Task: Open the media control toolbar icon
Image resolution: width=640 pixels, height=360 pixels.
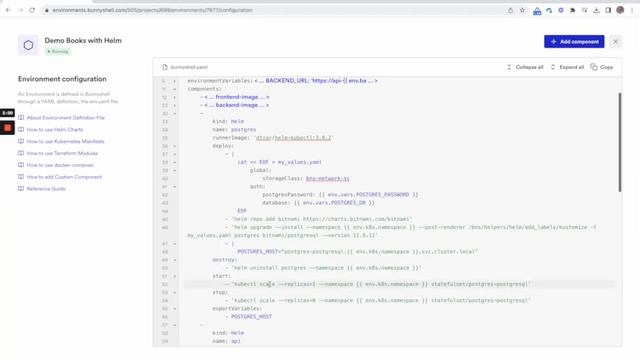Action: 584,10
